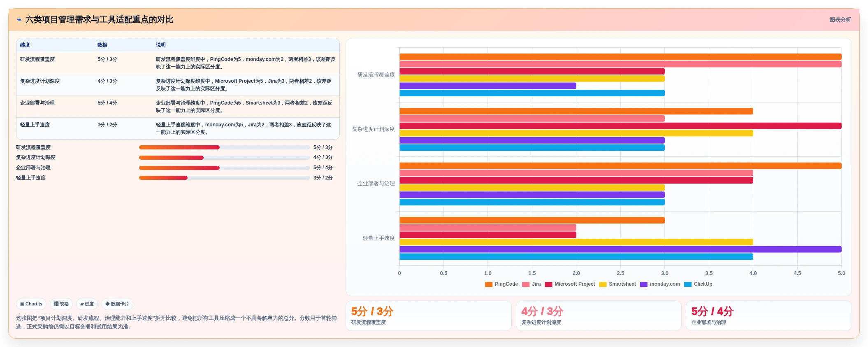Click the 企业部署与治理 progress bar

coord(225,168)
